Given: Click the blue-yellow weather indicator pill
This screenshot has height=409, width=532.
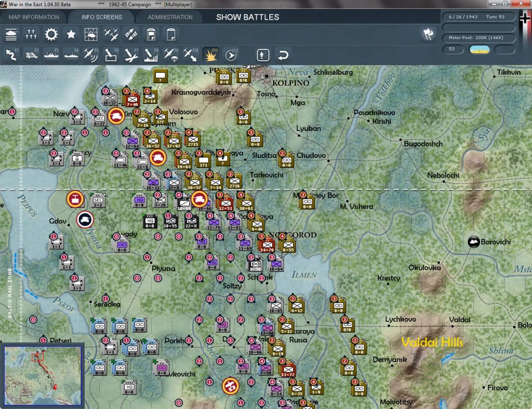Looking at the screenshot, I should (x=479, y=49).
